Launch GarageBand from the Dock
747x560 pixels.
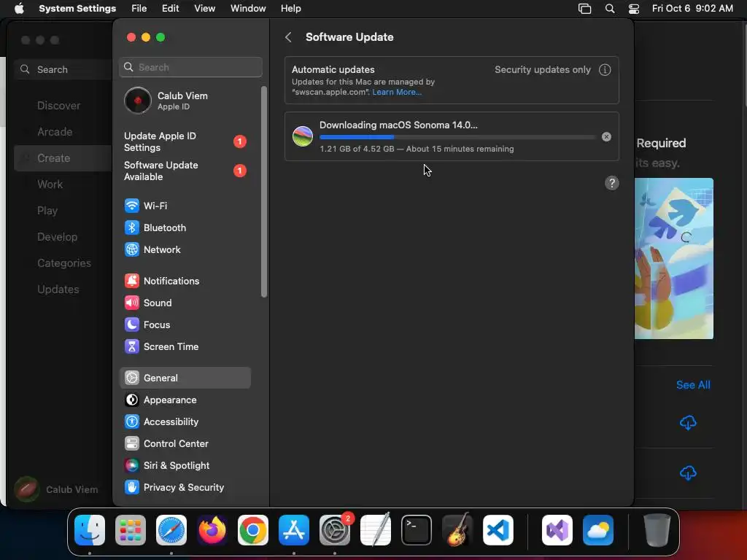point(457,530)
